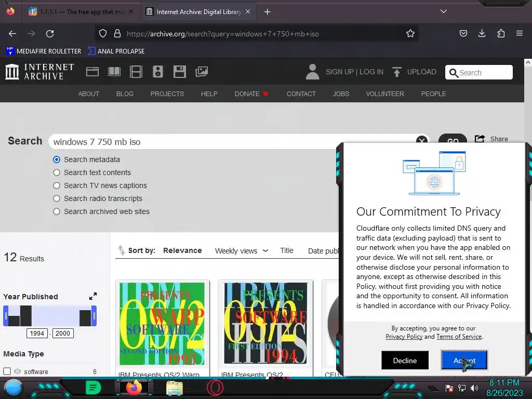Click the user avatar icon
532x399 pixels.
pos(312,72)
